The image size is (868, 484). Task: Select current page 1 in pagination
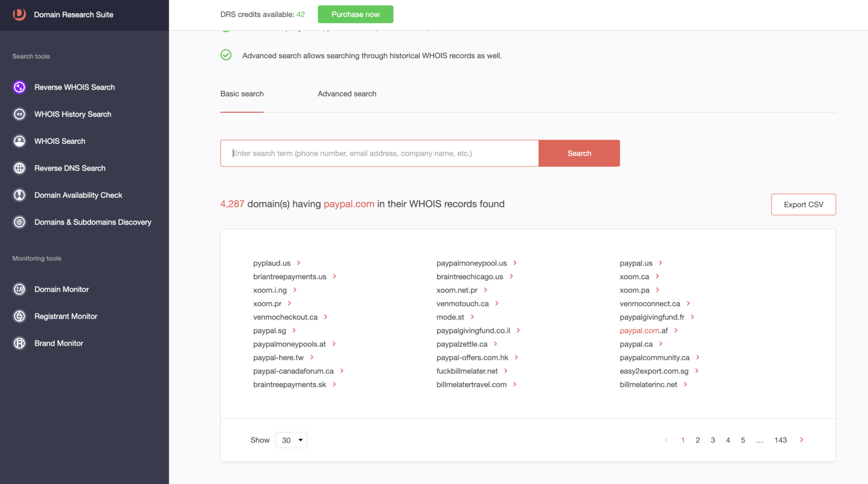pos(683,440)
